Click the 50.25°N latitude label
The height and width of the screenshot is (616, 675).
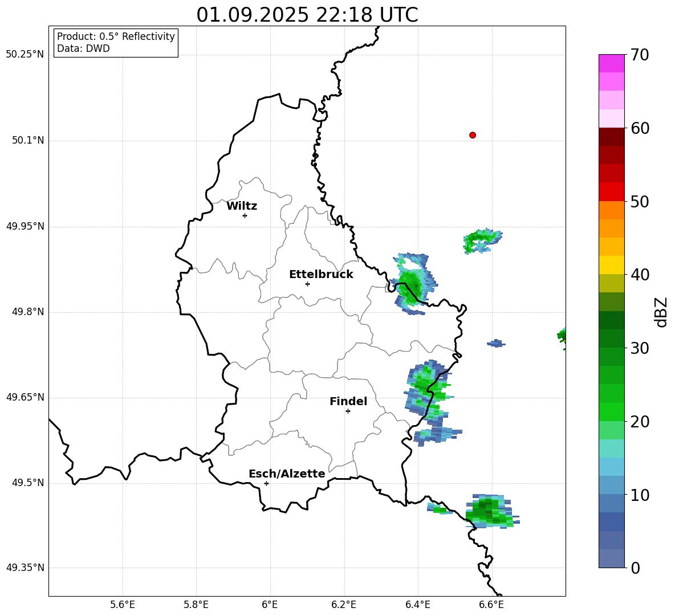tap(25, 55)
